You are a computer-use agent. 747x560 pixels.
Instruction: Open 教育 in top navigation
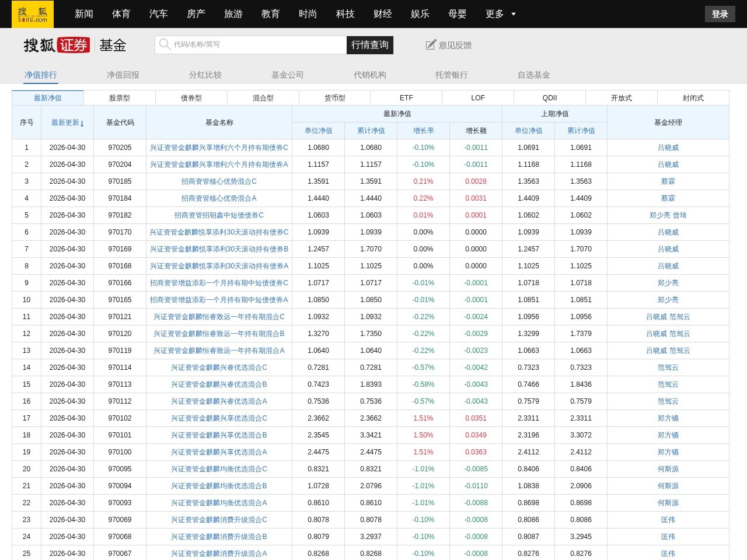click(271, 14)
